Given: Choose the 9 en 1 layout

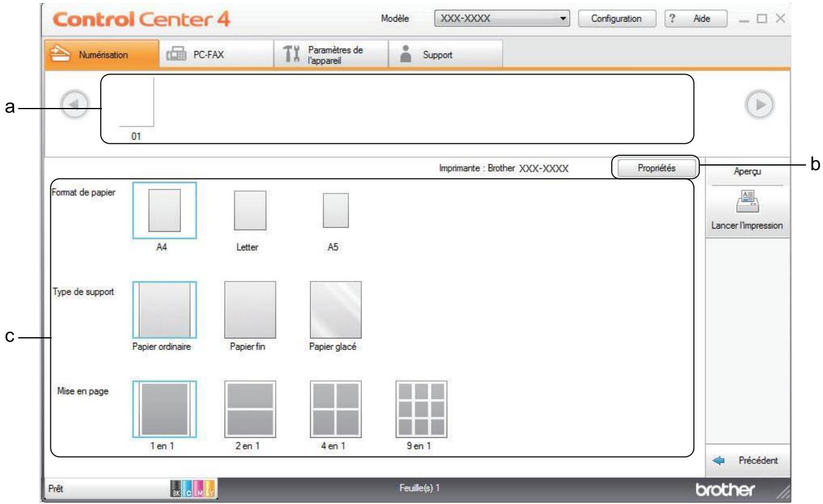Looking at the screenshot, I should 421,409.
